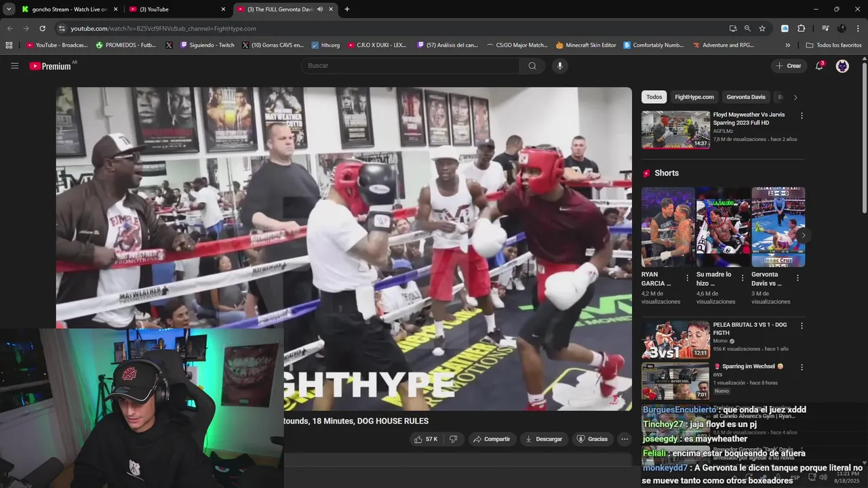868x488 pixels.
Task: Open media control button in toolbar
Action: (825, 28)
